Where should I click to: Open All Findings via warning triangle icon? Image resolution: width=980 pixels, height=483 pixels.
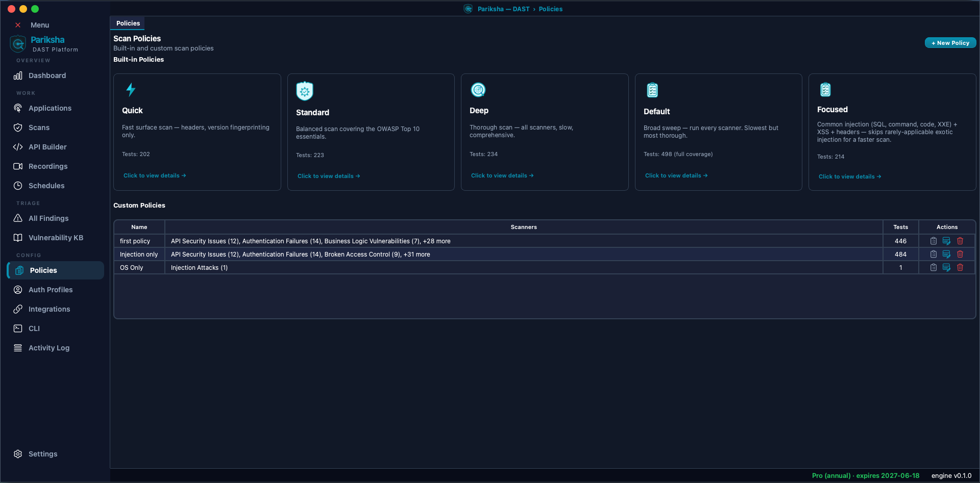click(x=18, y=218)
